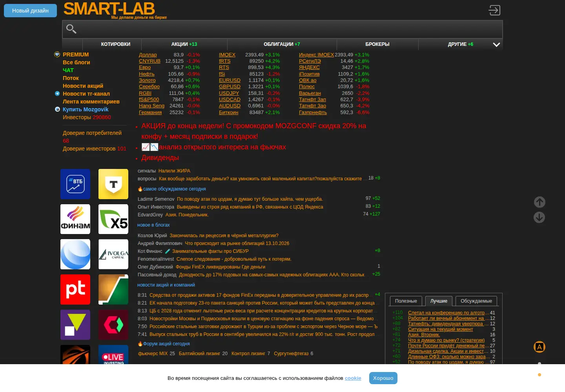Click the login icon in the header

[x=494, y=10]
